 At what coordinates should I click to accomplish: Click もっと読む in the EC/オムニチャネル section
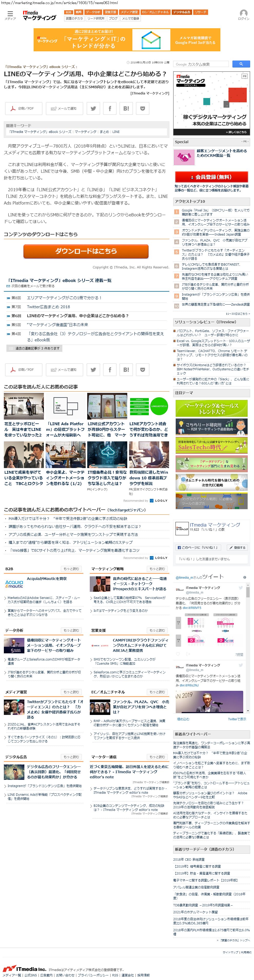point(157,692)
